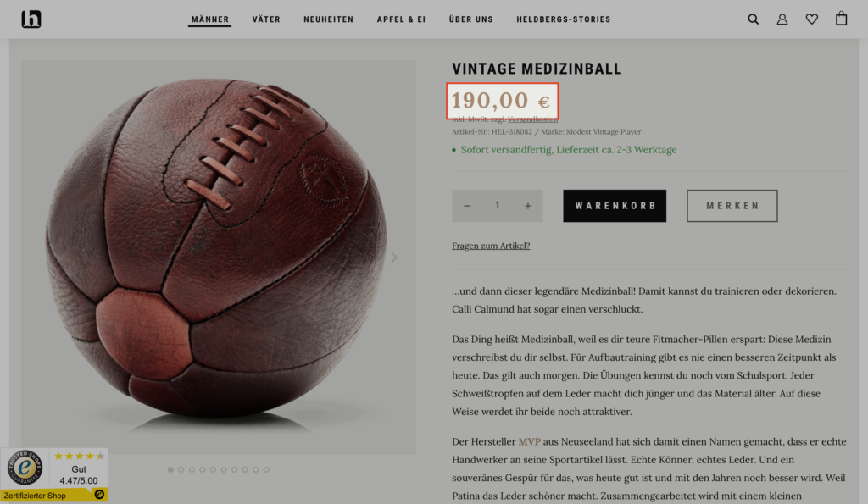
Task: Click the quantity number field
Action: 498,206
